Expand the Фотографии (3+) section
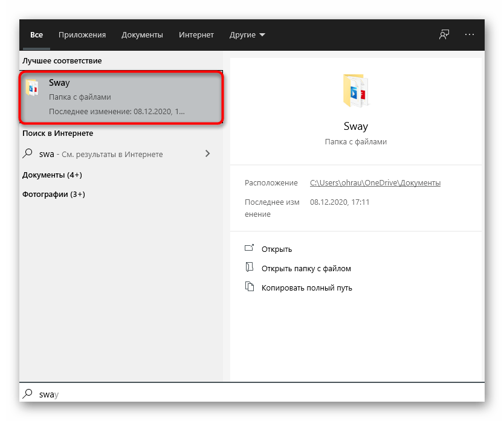Image resolution: width=504 pixels, height=421 pixels. click(54, 194)
